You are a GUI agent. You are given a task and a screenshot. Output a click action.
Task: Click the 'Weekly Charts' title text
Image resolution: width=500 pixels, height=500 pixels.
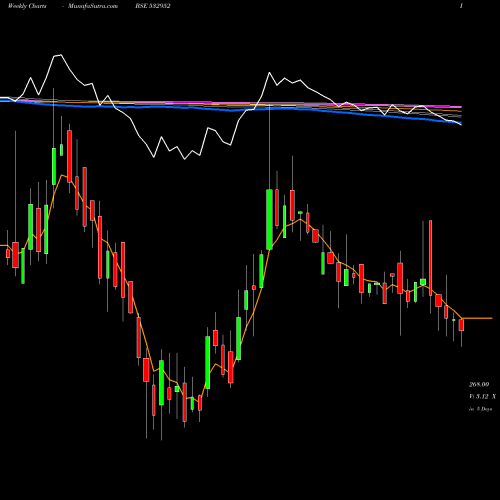click(x=27, y=6)
